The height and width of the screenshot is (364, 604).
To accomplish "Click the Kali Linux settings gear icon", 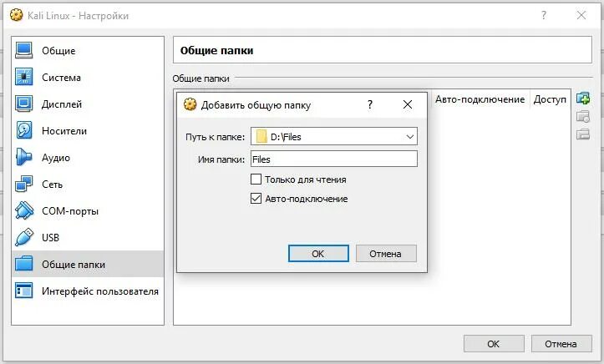I will click(x=16, y=15).
